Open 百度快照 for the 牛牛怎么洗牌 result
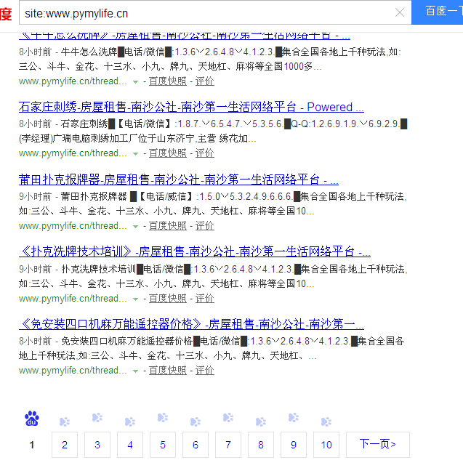Viewport: 463px width, 476px height. coord(168,81)
